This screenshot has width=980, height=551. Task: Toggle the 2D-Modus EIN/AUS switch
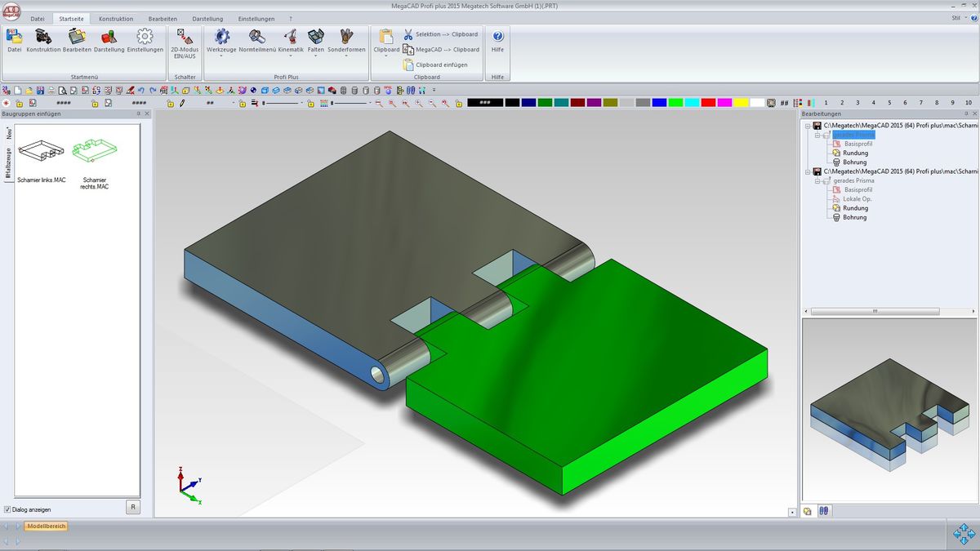(x=185, y=37)
